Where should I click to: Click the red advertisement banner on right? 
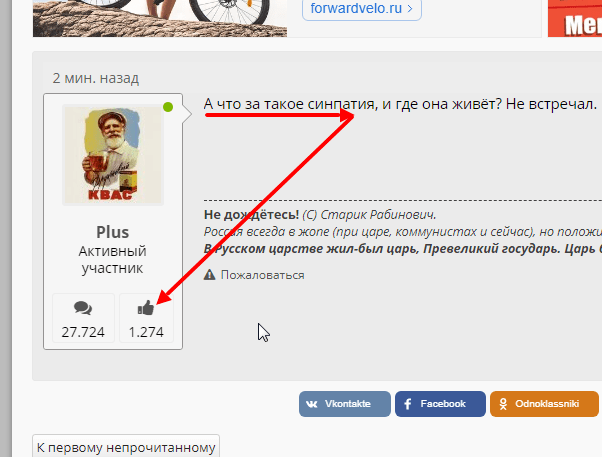(575, 18)
